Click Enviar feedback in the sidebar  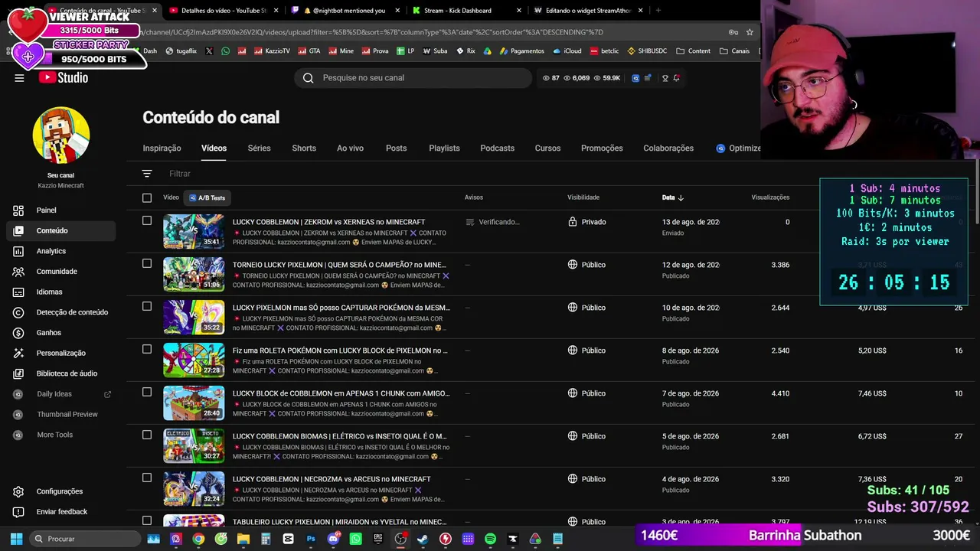pos(61,512)
